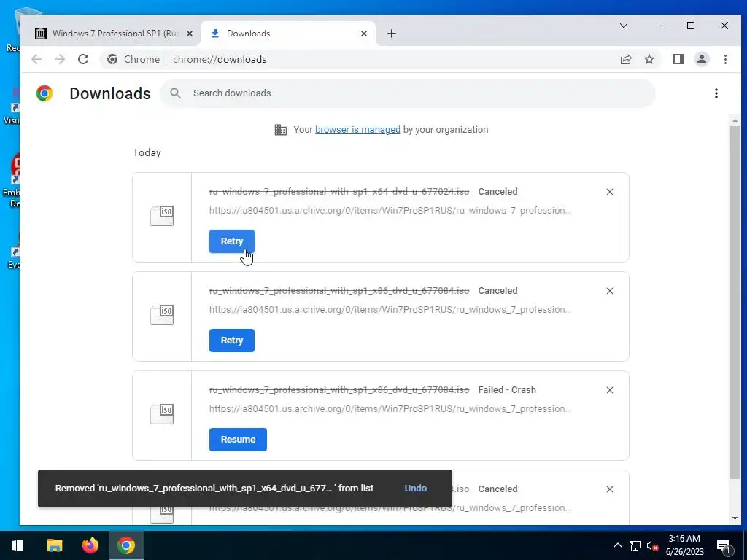Go back using the back arrow
747x560 pixels.
pos(36,59)
